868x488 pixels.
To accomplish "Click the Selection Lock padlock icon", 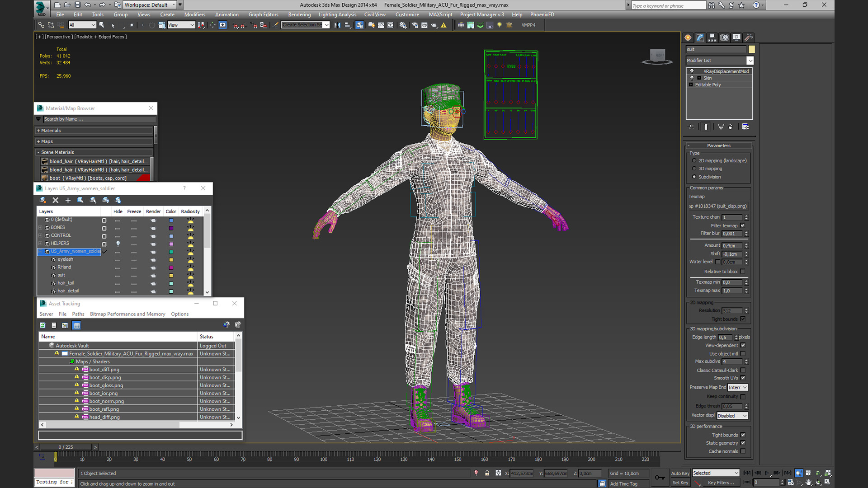I will point(487,473).
